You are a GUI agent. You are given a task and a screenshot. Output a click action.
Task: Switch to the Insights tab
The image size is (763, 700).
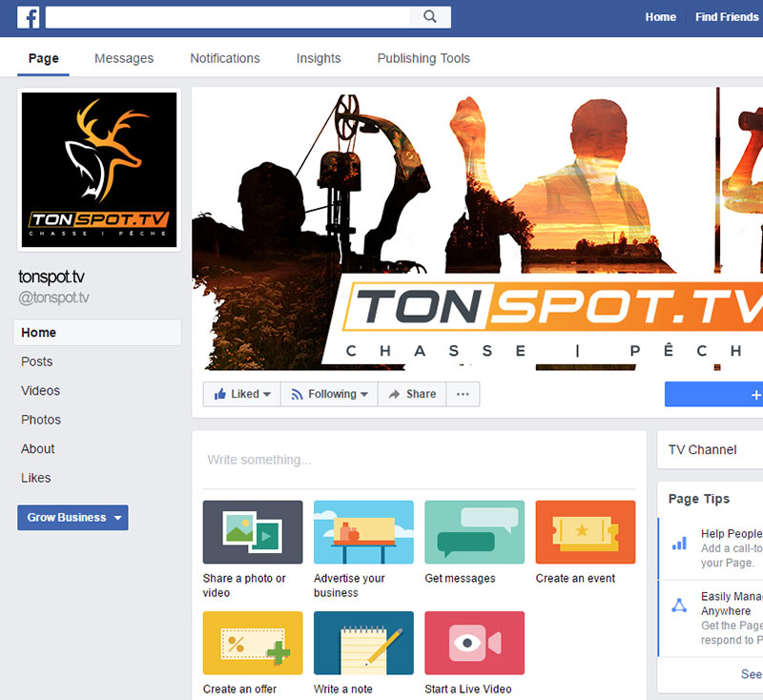point(319,58)
